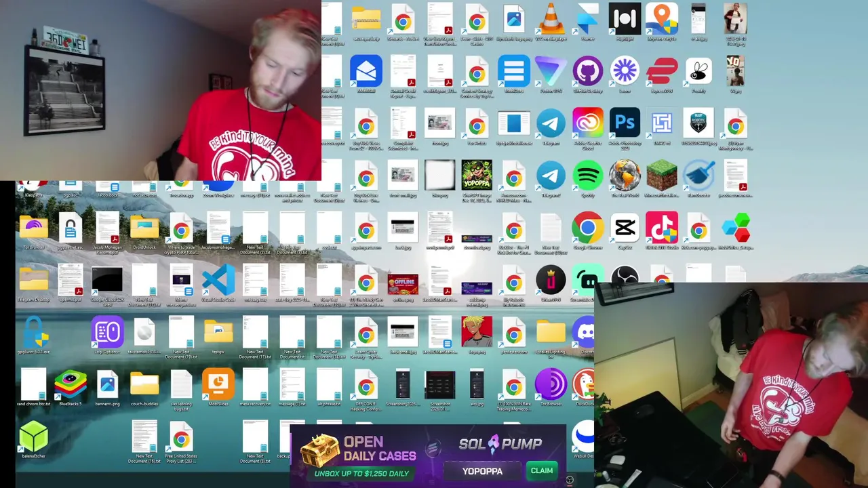Open BlueStacks 5
Screen dimensions: 868x488
coord(71,385)
